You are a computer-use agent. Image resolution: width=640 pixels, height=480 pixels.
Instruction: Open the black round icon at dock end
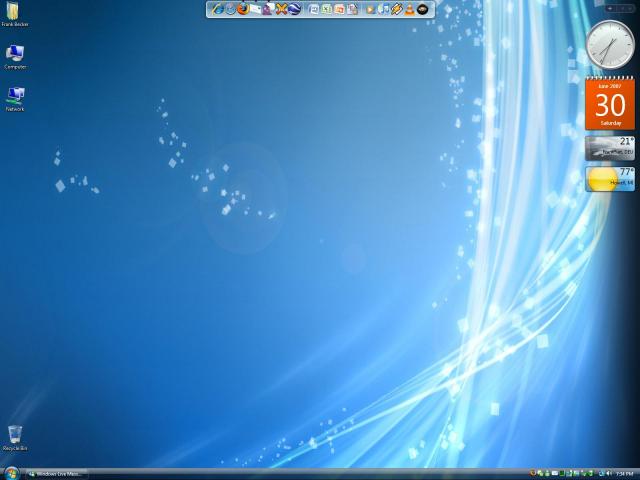click(422, 9)
